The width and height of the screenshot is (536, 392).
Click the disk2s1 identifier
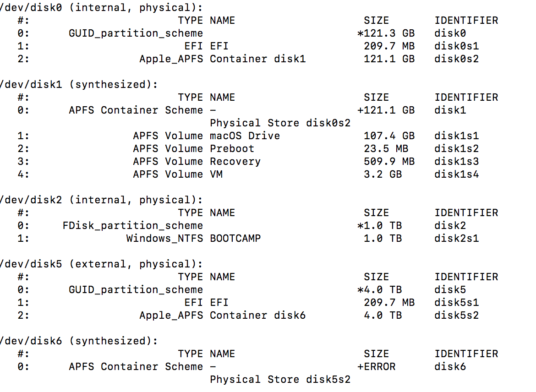pos(456,239)
